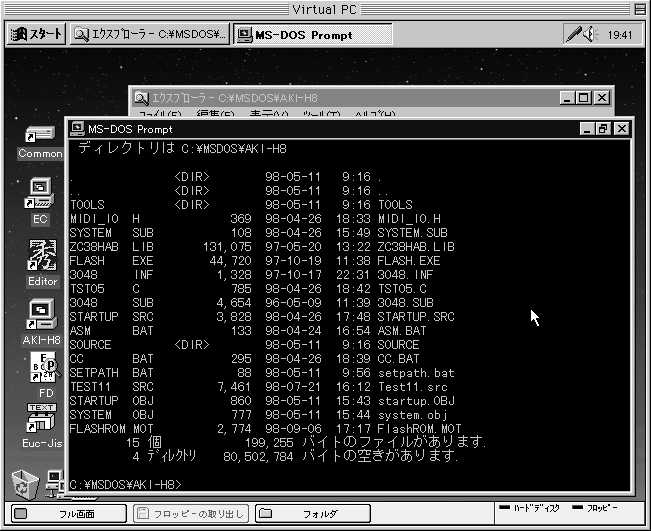Click the CC.BAT file row
651x531 pixels.
244,358
